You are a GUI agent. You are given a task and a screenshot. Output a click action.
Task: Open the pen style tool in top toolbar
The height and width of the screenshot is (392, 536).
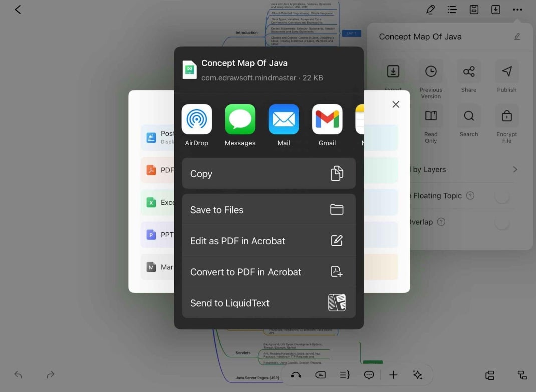pyautogui.click(x=430, y=10)
